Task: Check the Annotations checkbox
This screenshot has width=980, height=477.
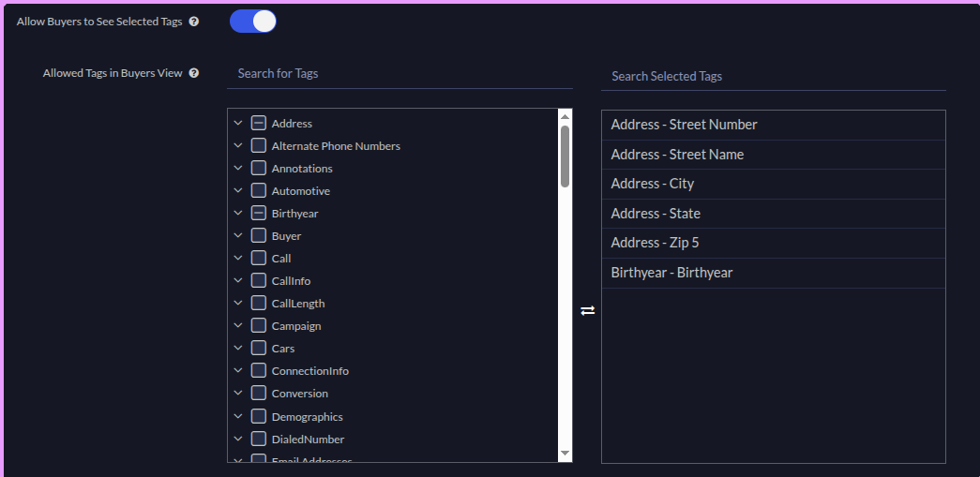Action: [x=259, y=168]
